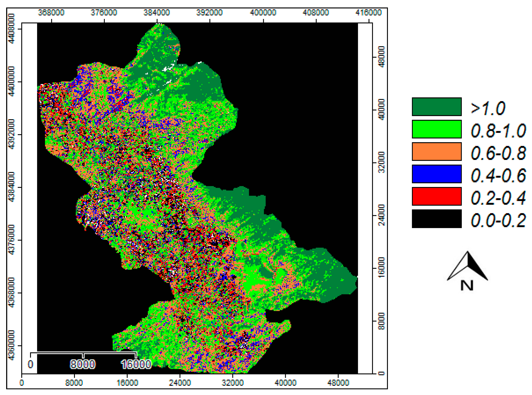532x395 pixels.
Task: Choose the red 0.2-0.4 legend swatch
Action: 437,196
